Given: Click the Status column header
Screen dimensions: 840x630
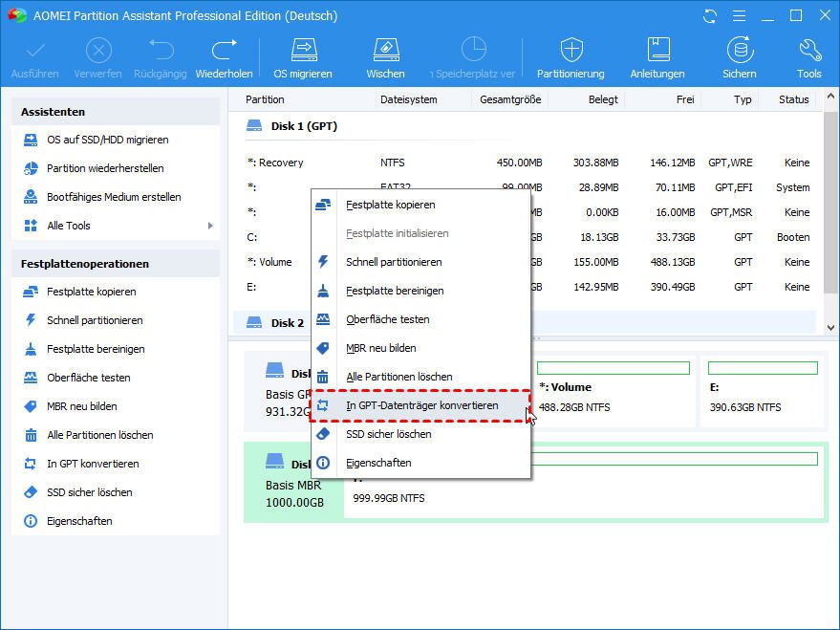Looking at the screenshot, I should pyautogui.click(x=794, y=99).
